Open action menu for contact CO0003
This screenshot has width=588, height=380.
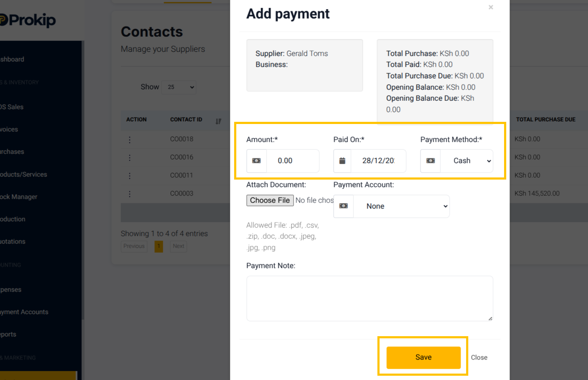[x=129, y=194]
